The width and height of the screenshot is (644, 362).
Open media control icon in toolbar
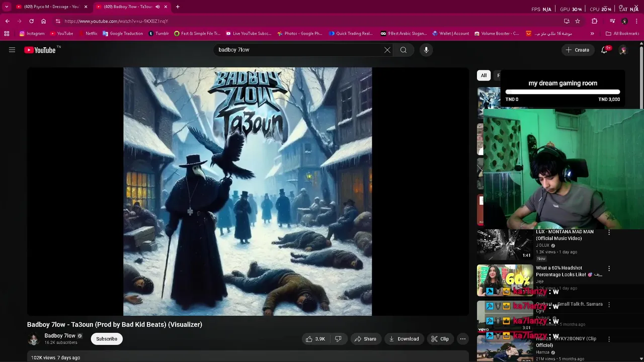pos(612,21)
